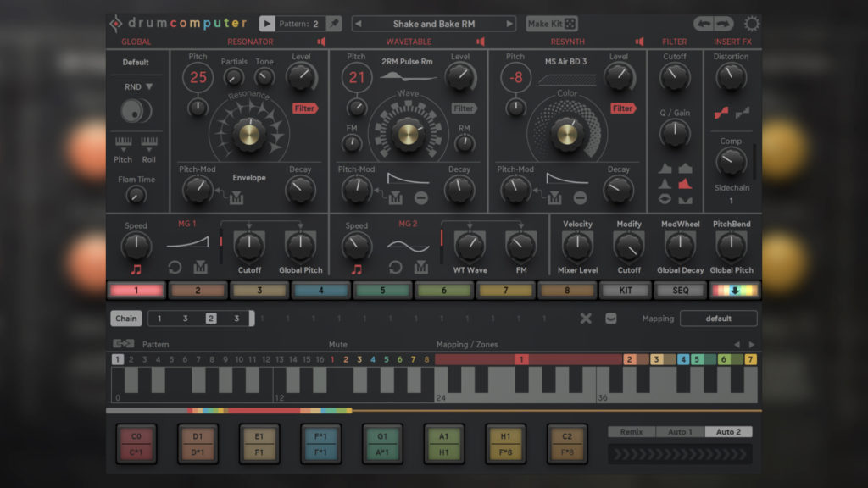868x488 pixels.
Task: Click the Resonator Resonance knob
Action: click(x=249, y=133)
